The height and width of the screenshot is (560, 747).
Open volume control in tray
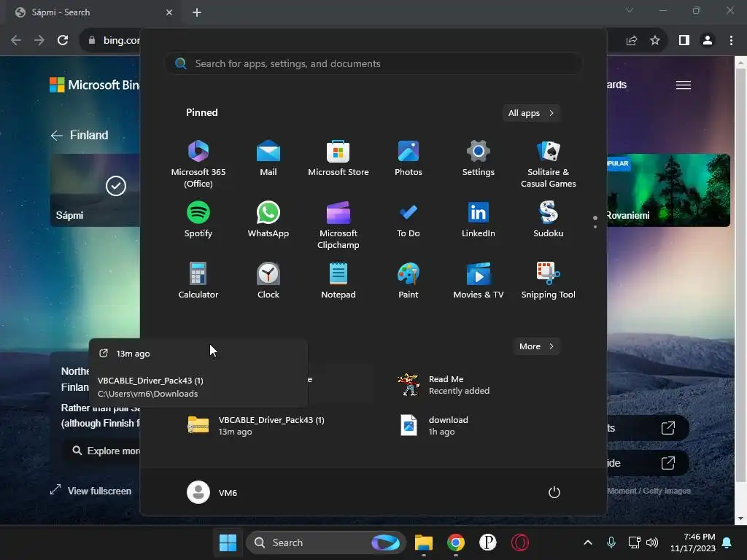click(652, 542)
